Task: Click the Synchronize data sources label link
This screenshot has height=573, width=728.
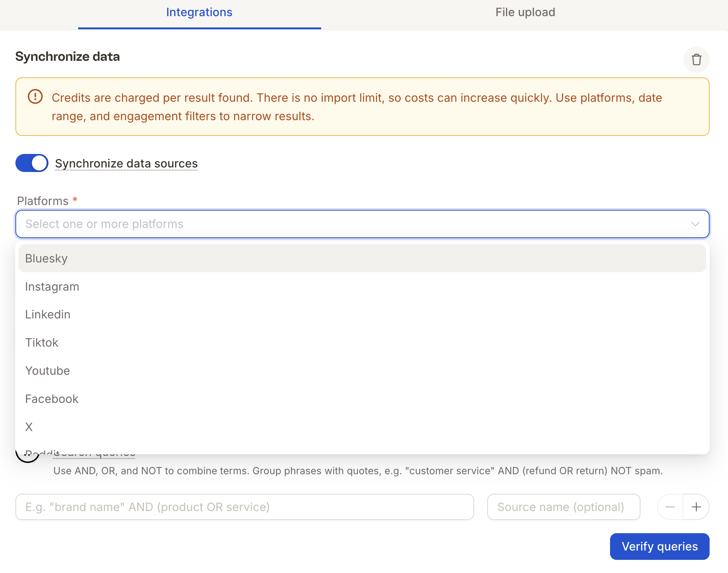Action: (126, 163)
